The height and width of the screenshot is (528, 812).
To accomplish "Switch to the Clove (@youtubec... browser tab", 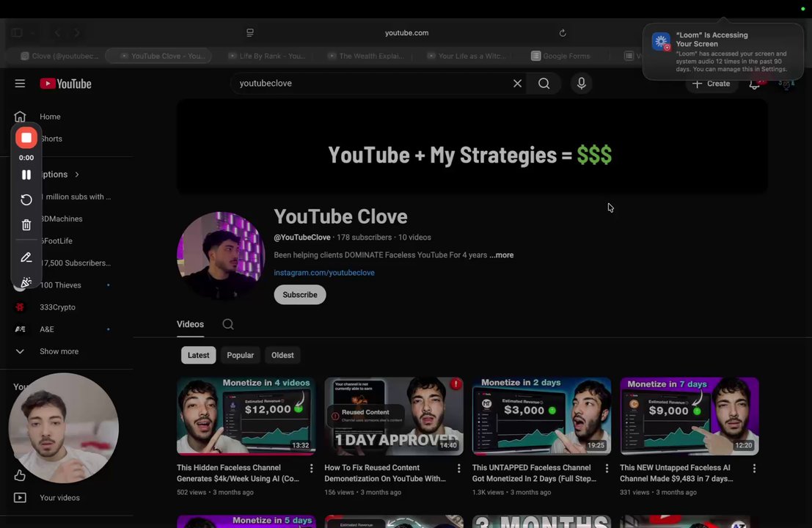I will point(59,56).
